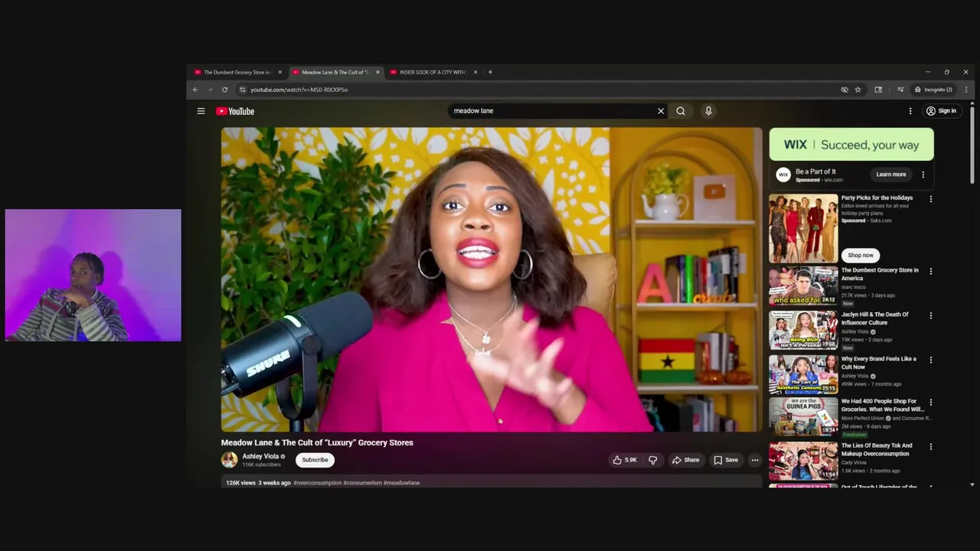The height and width of the screenshot is (551, 980).
Task: Click the search magnifier button
Action: (681, 111)
